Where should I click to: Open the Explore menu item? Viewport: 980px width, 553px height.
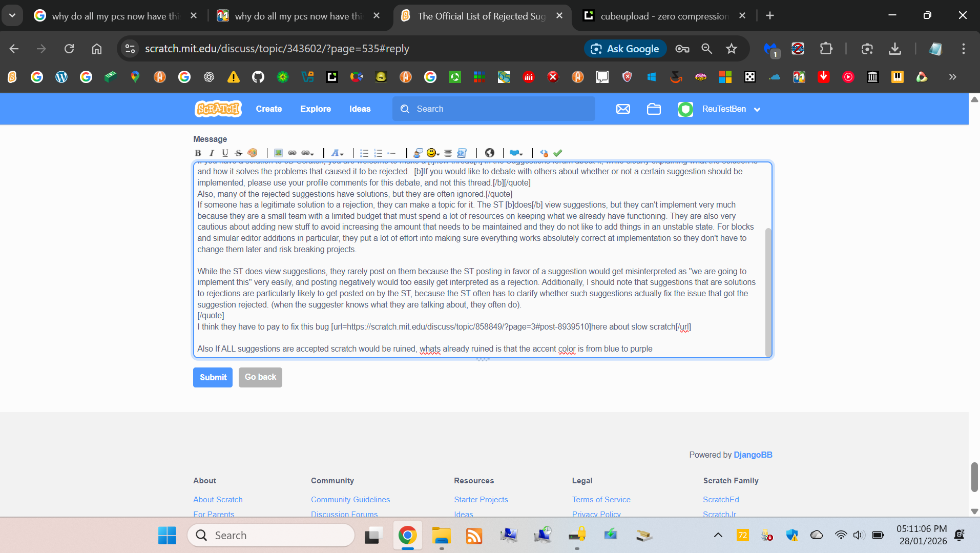coord(315,109)
